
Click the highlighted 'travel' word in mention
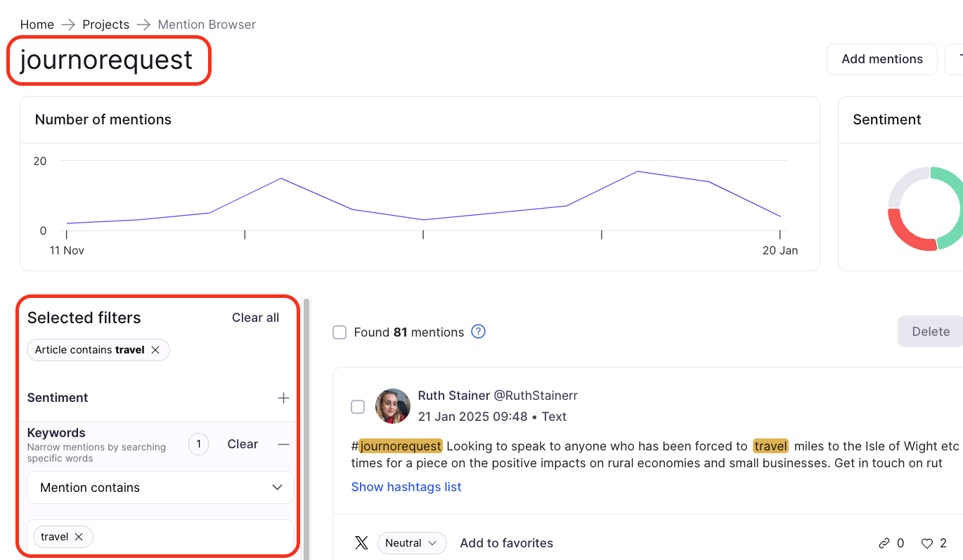pyautogui.click(x=770, y=445)
